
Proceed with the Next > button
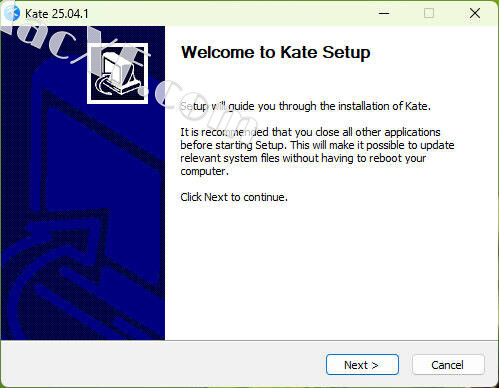(x=362, y=365)
